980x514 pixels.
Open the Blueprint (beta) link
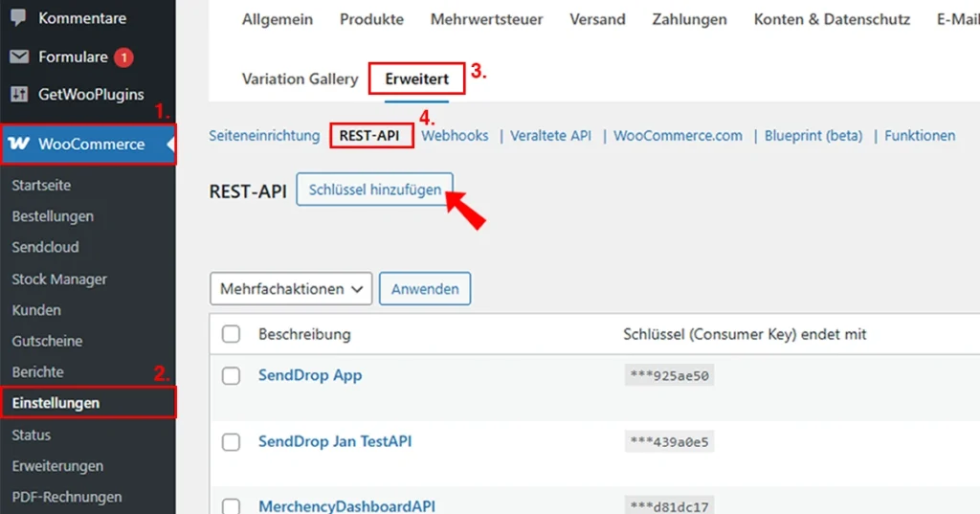[x=813, y=136]
